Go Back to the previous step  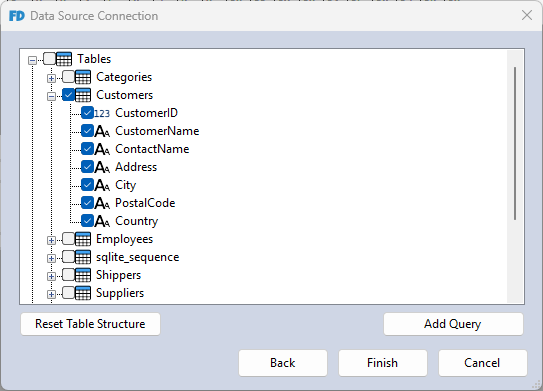pyautogui.click(x=283, y=363)
